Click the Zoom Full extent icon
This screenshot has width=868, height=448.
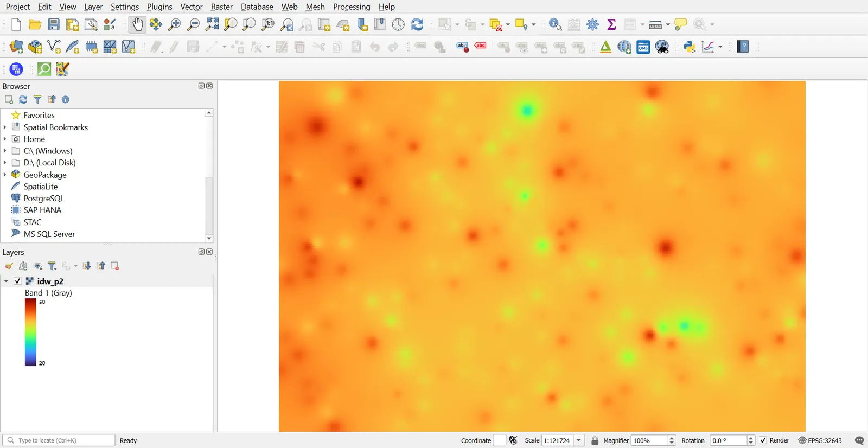click(212, 24)
